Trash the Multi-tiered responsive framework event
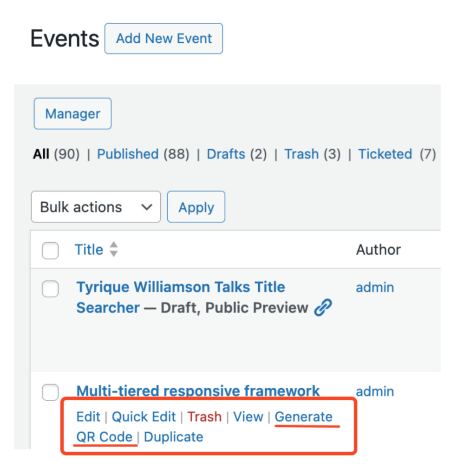 (204, 417)
